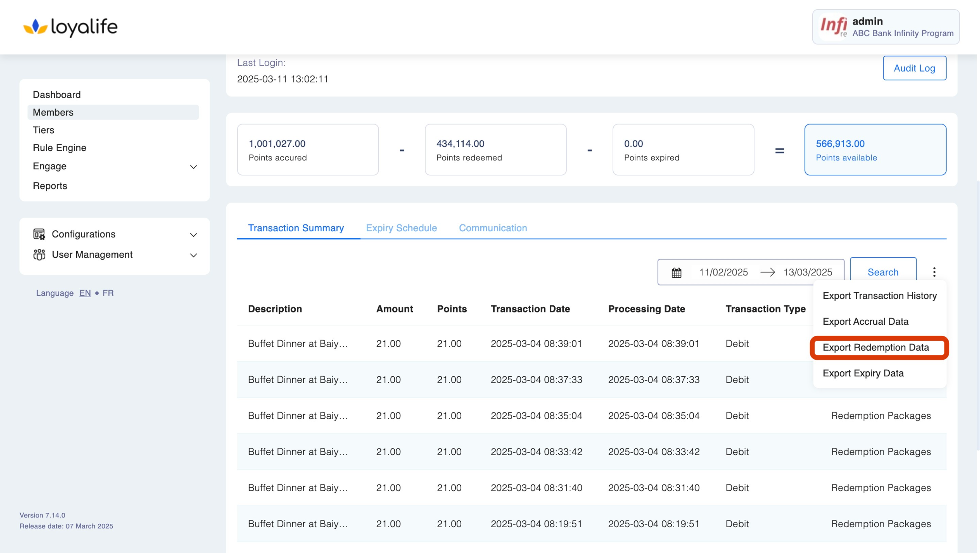Click the start date 11/02/2025 field
This screenshot has width=980, height=553.
point(723,272)
